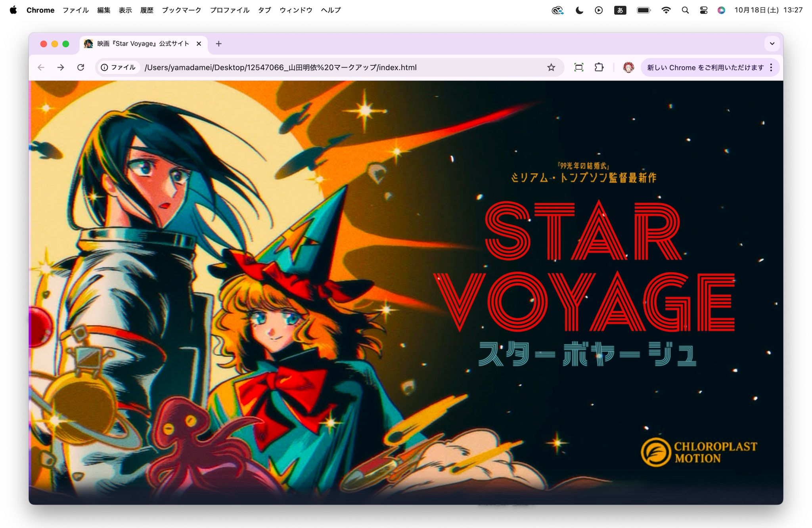This screenshot has height=528, width=812.
Task: View site information for ファイル
Action: (118, 67)
